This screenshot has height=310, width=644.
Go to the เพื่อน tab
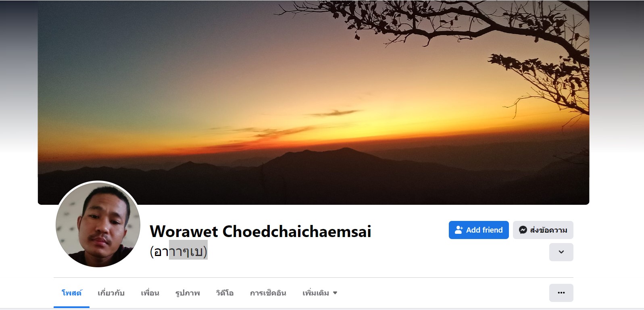coord(150,293)
